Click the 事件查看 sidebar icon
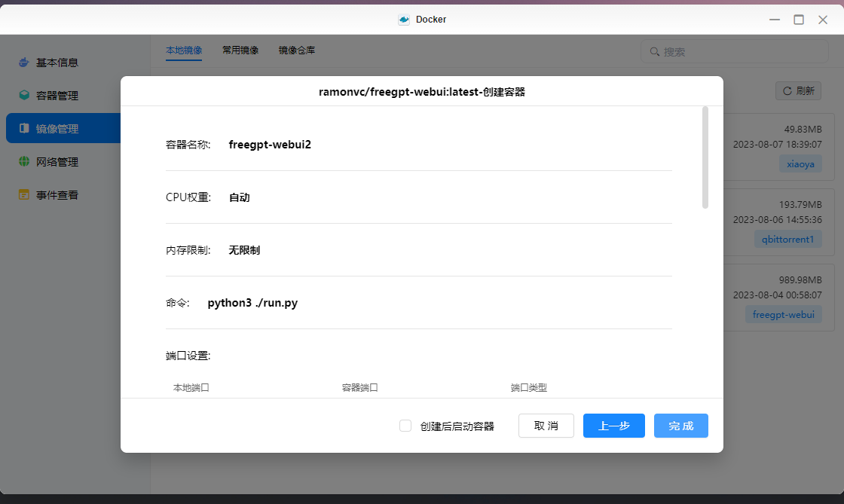Image resolution: width=844 pixels, height=504 pixels. (x=24, y=195)
